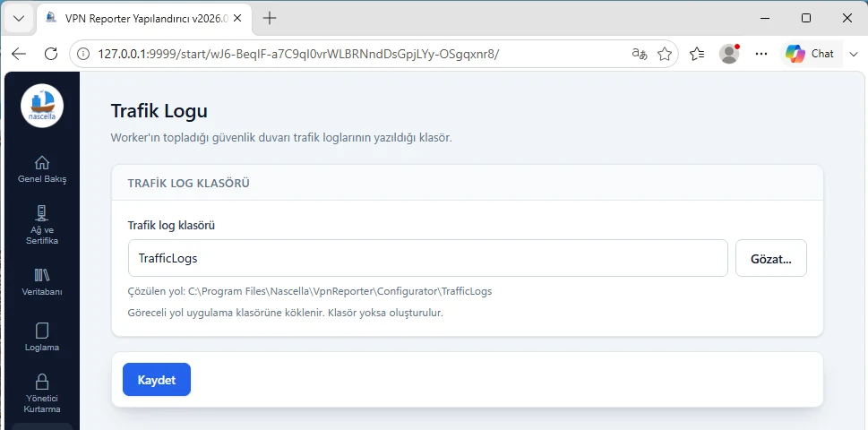The height and width of the screenshot is (430, 868).
Task: Close the VPN Reporter tab
Action: (237, 18)
